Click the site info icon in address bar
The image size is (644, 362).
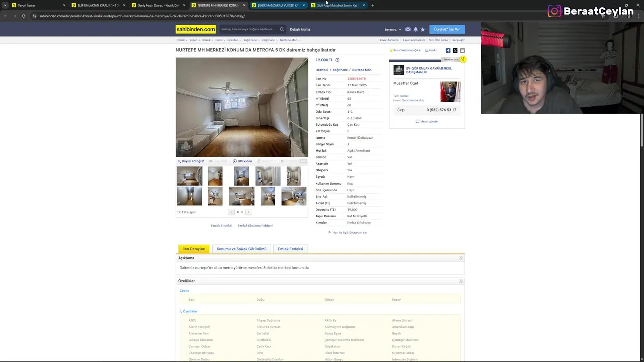34,16
